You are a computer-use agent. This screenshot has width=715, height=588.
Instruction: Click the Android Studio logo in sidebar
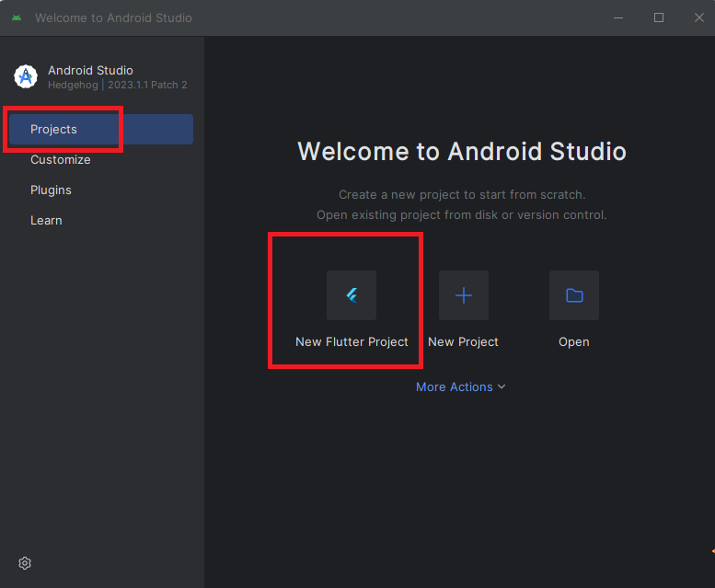[26, 76]
